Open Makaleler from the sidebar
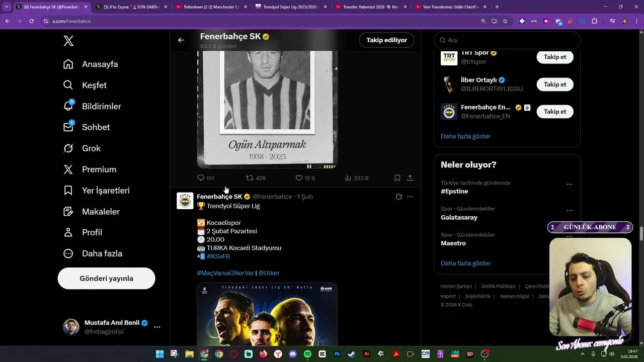Screen dimensions: 644x362 [x=91, y=212]
